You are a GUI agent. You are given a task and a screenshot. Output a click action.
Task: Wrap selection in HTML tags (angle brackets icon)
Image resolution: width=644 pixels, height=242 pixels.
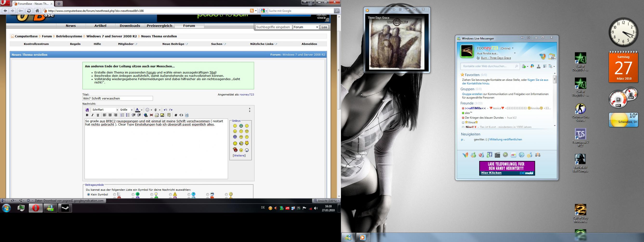181,115
